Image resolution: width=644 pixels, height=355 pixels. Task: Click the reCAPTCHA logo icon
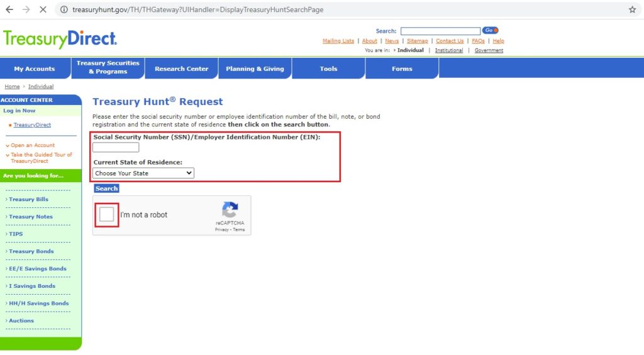[x=230, y=210]
